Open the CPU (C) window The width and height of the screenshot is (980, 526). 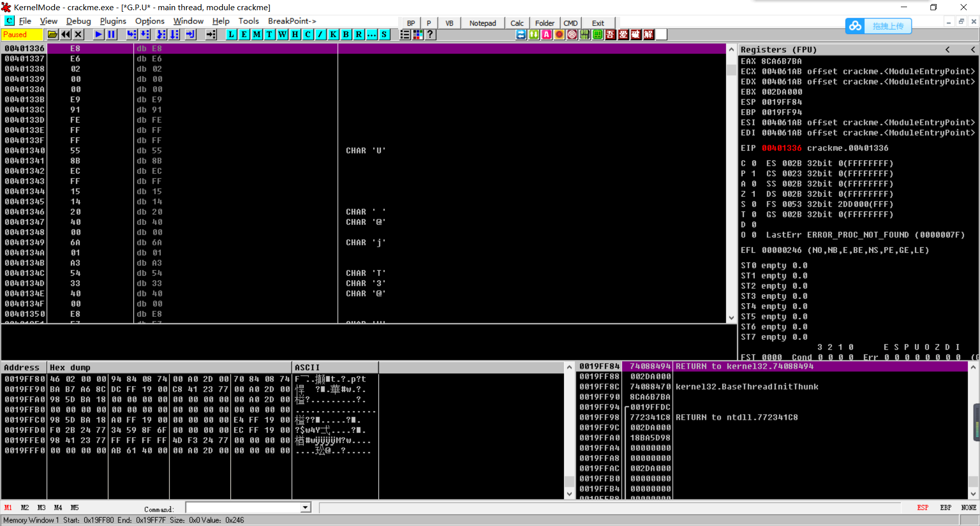(x=308, y=34)
